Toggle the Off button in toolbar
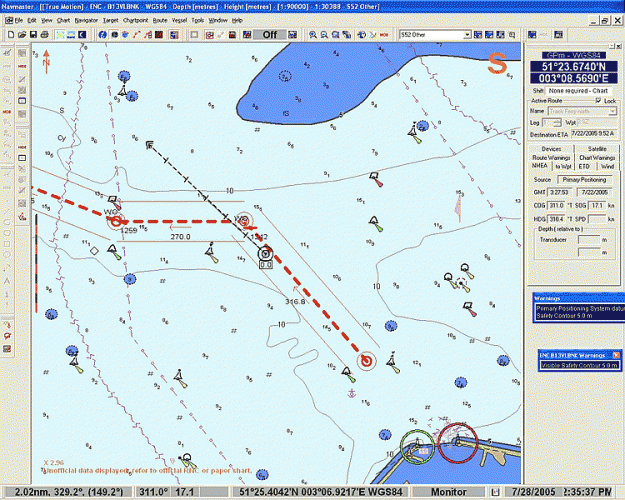The image size is (625, 500). coord(268,34)
